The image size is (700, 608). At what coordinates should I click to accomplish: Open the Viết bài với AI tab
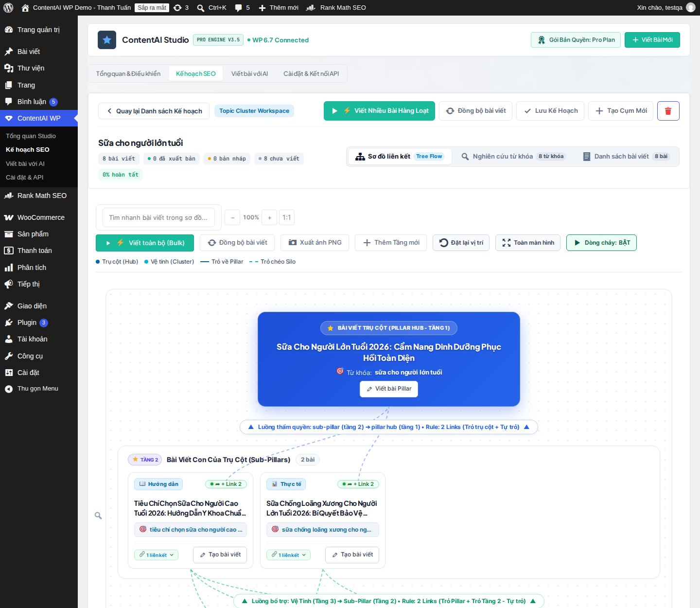249,74
